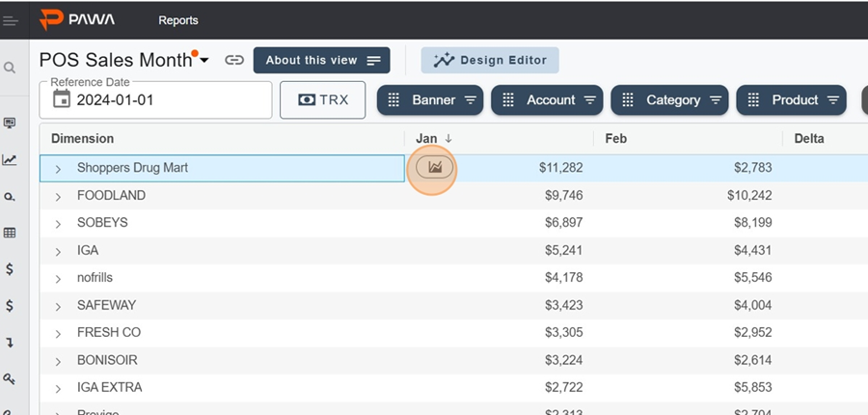Open the line chart sidebar icon
Image resolution: width=868 pixels, height=415 pixels.
click(10, 160)
